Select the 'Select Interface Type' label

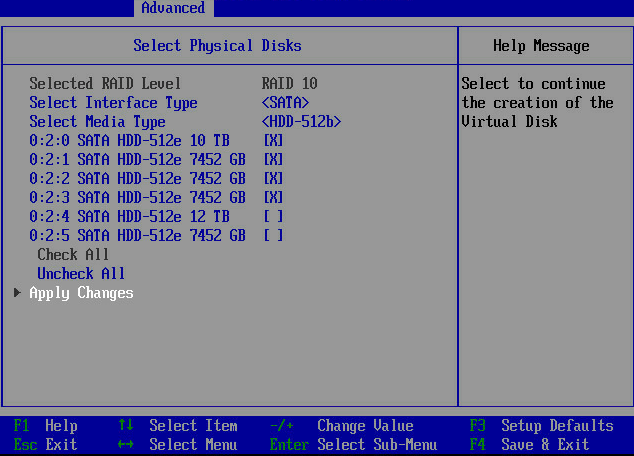(113, 103)
